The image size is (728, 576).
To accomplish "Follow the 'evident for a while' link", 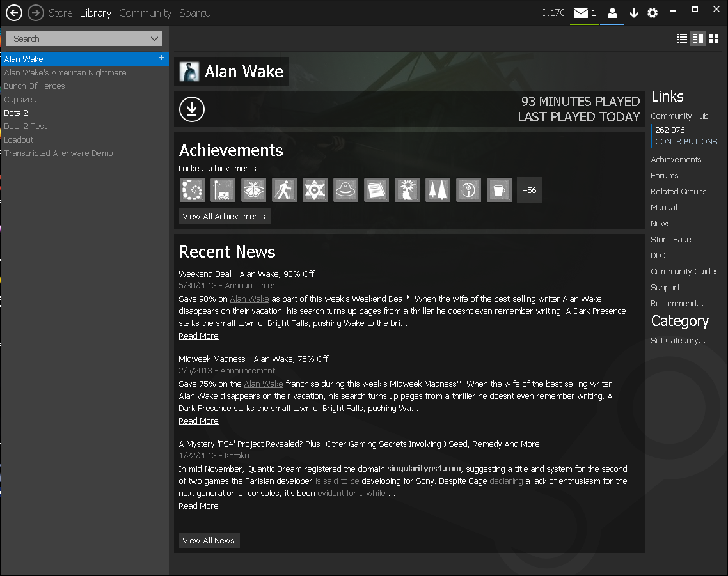I will 351,494.
